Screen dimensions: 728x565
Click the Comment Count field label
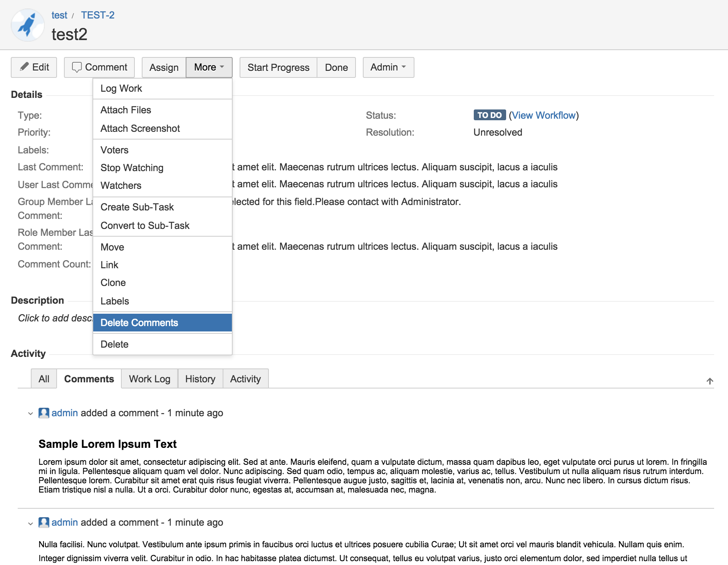54,264
